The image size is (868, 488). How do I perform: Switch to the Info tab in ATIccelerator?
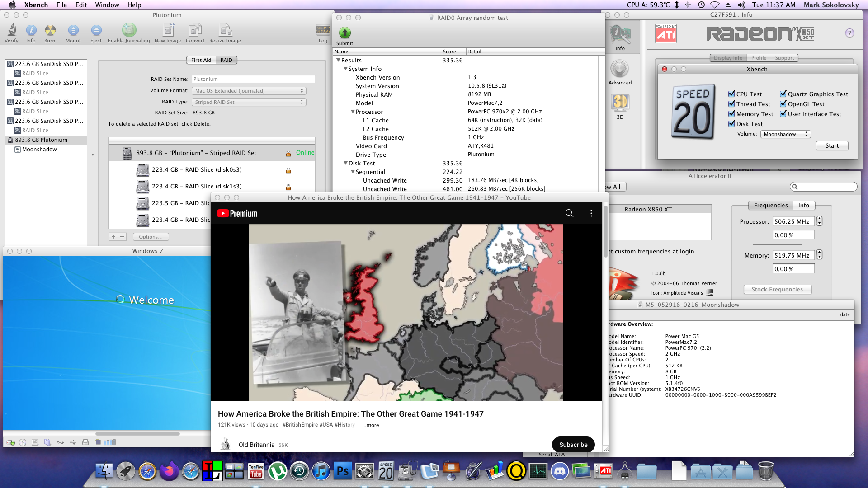803,205
